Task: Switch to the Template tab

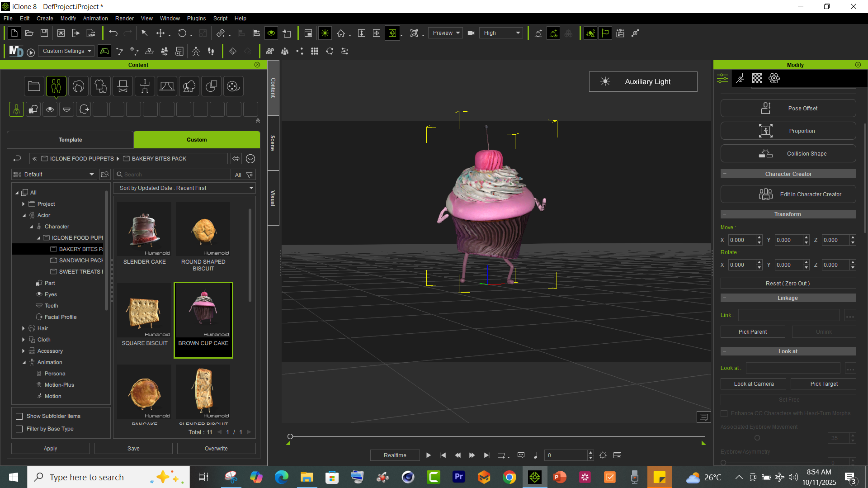Action: [x=70, y=140]
